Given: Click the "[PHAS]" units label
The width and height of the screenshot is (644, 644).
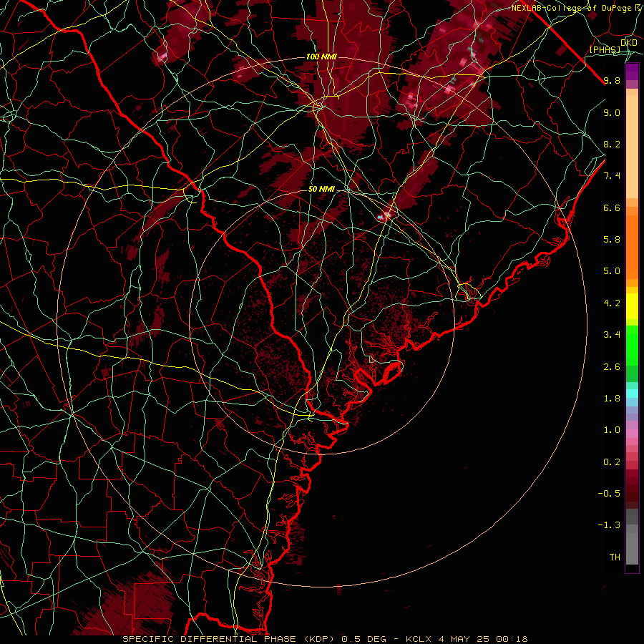Looking at the screenshot, I should coord(605,50).
